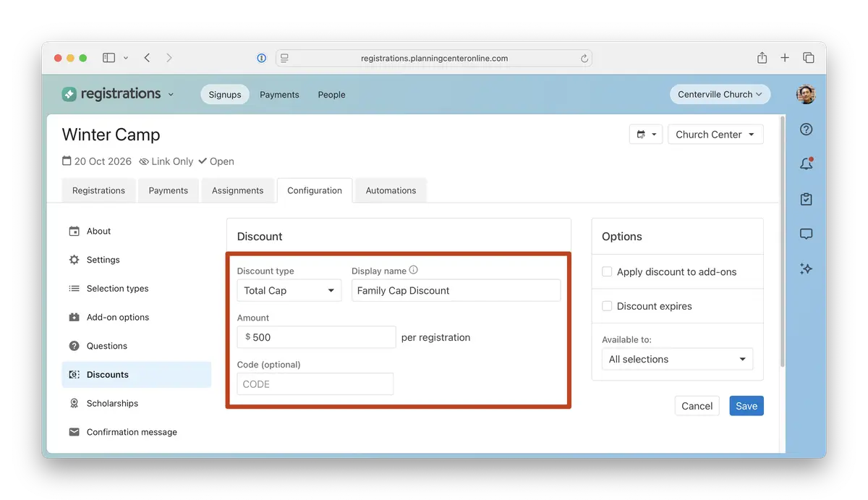Screen dimensions: 868x500
Task: Open Confirmation message in the sidebar
Action: (x=136, y=432)
